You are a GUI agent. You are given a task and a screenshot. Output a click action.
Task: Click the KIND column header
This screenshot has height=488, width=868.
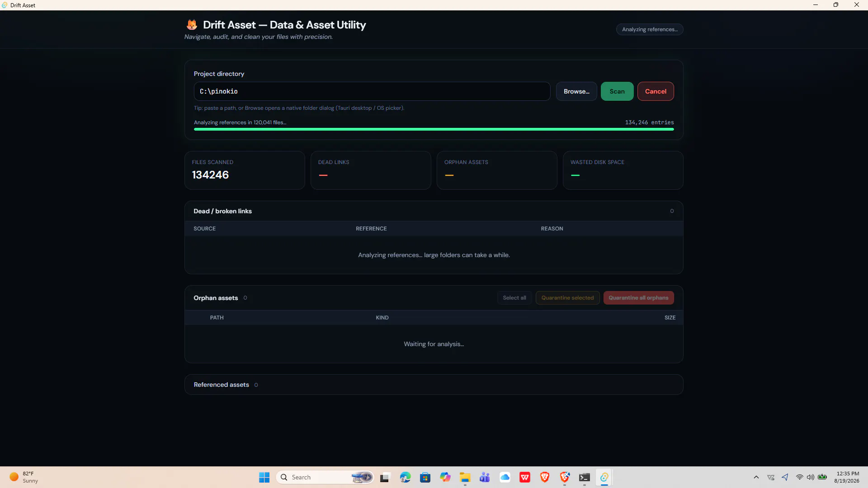[x=382, y=318]
